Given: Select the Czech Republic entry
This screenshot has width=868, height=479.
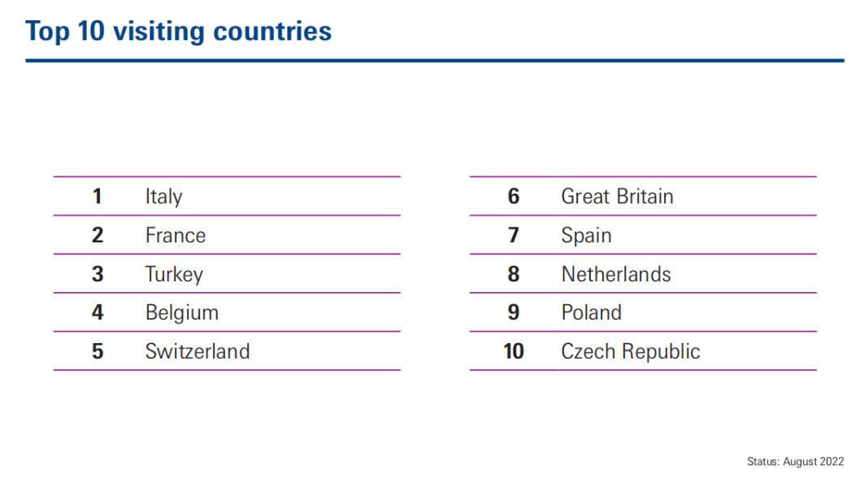Looking at the screenshot, I should (631, 352).
